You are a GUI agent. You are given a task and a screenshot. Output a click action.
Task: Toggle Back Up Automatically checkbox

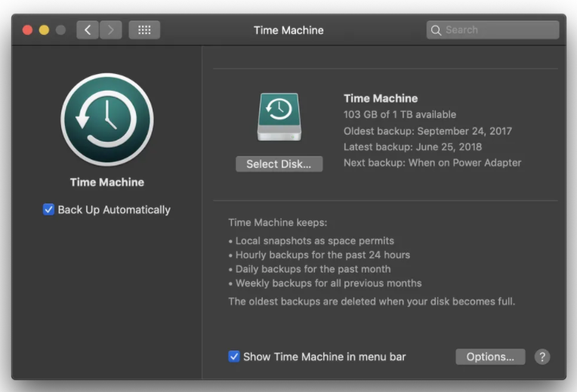[48, 209]
